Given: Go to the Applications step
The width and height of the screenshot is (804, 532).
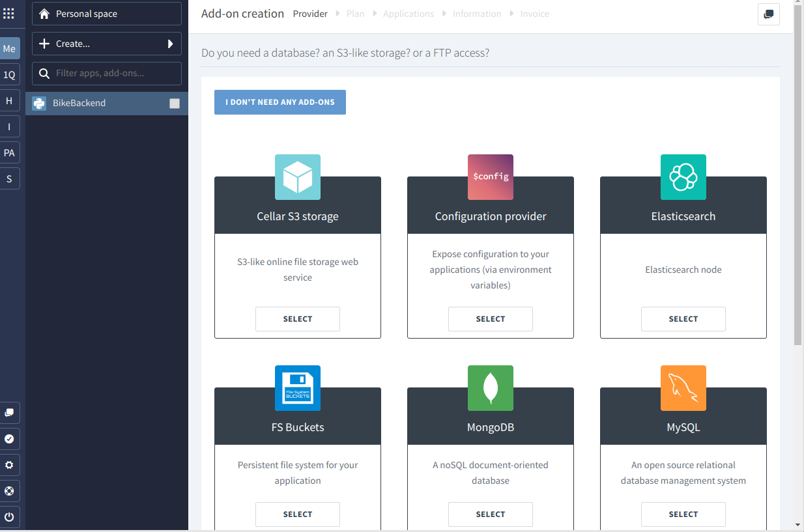Looking at the screenshot, I should click(409, 14).
